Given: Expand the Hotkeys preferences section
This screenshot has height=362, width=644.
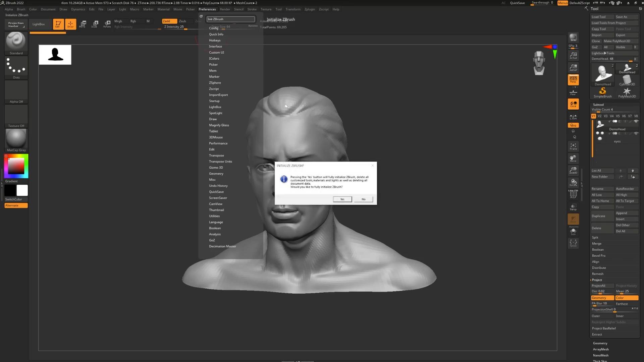Looking at the screenshot, I should pos(215,40).
